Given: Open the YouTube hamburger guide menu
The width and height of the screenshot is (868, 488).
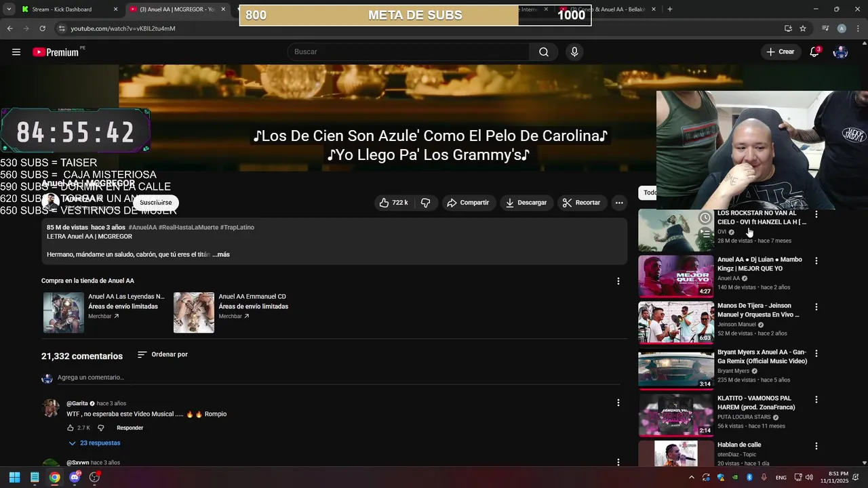Looking at the screenshot, I should click(16, 52).
